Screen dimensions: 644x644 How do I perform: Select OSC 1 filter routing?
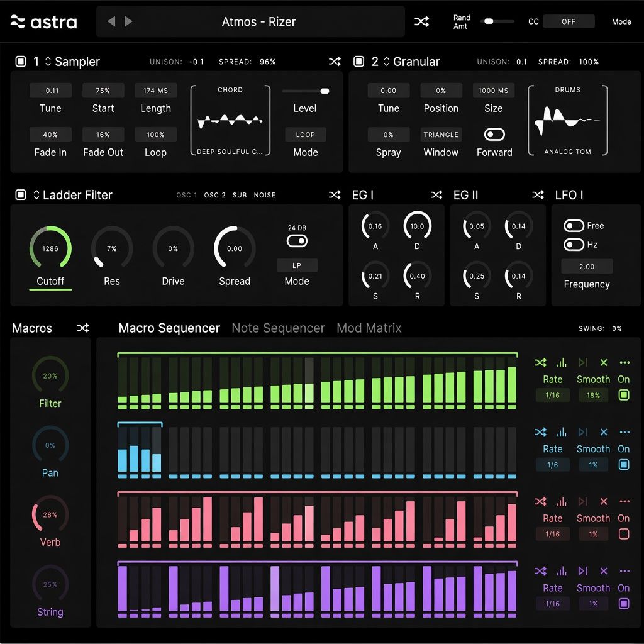[186, 195]
